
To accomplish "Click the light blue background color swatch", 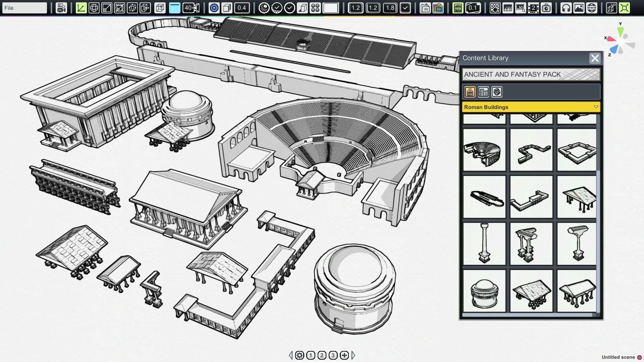I will [x=174, y=7].
